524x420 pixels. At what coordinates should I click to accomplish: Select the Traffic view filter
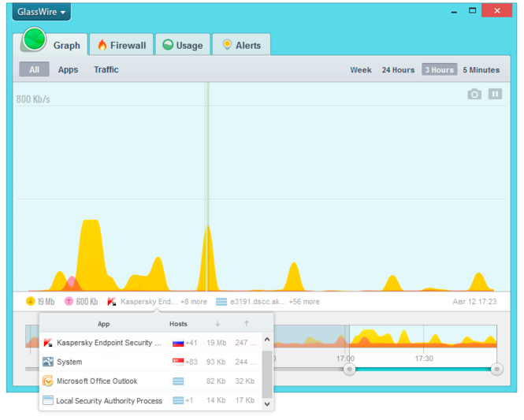(x=106, y=69)
